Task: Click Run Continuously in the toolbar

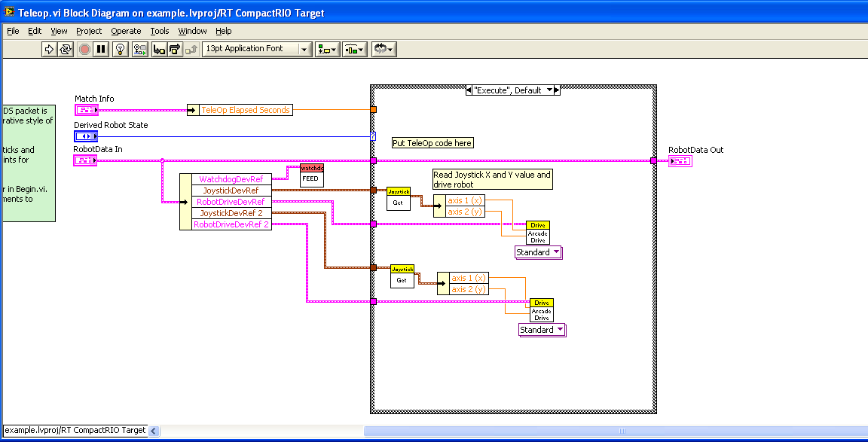Action: point(66,49)
